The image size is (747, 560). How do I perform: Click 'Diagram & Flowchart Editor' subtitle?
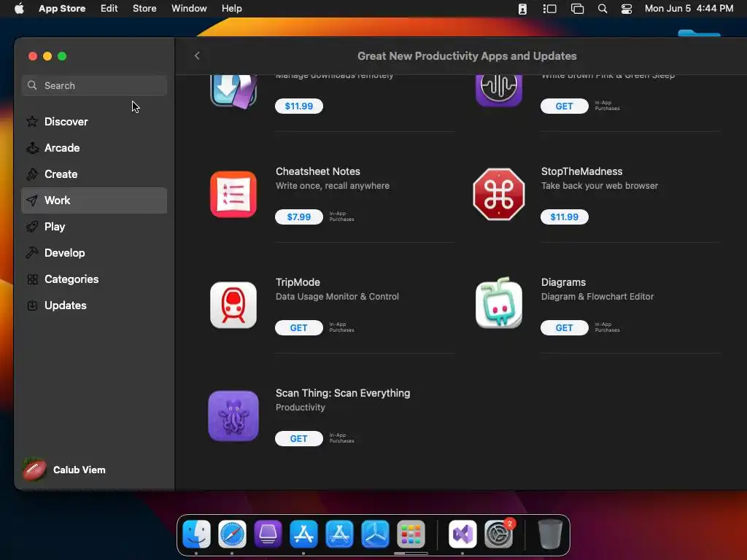click(597, 297)
